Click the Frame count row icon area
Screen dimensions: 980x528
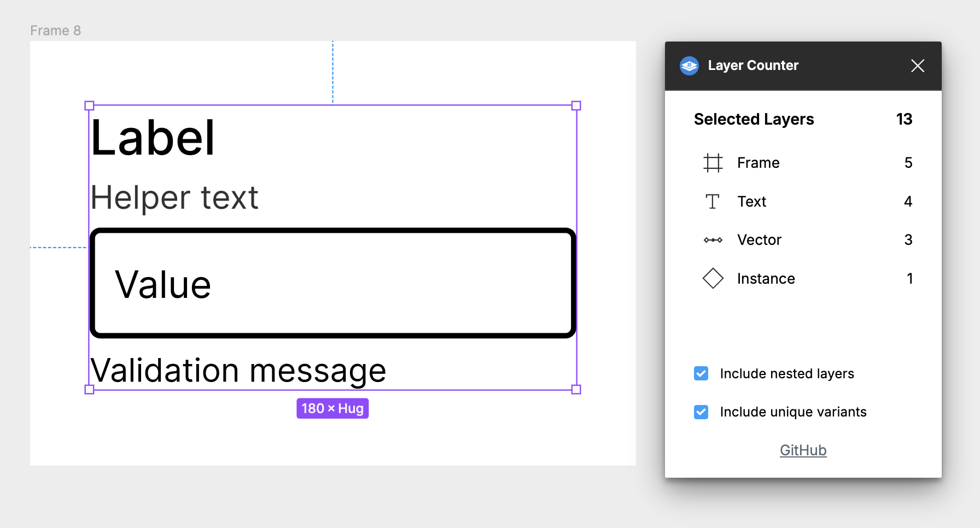coord(713,162)
